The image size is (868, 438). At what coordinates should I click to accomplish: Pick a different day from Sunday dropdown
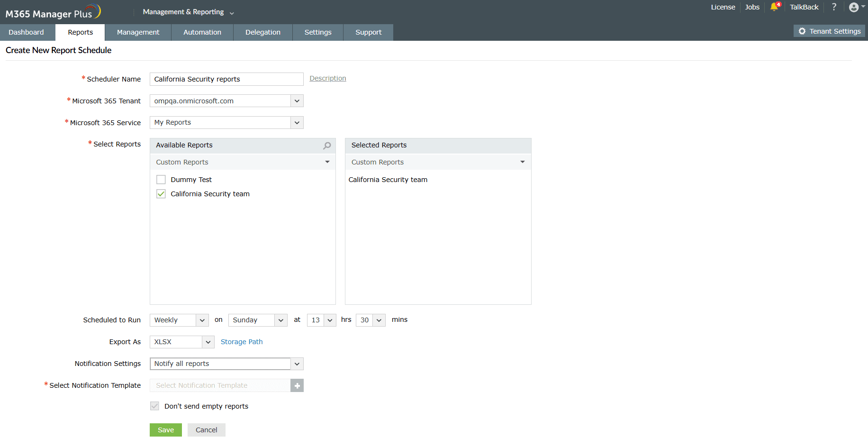click(x=258, y=320)
